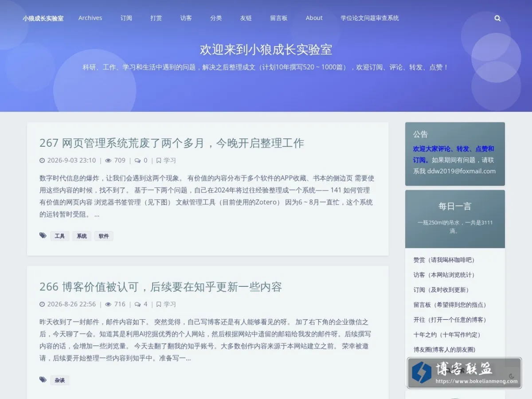
Task: Open the 访客 menu item
Action: (x=186, y=18)
